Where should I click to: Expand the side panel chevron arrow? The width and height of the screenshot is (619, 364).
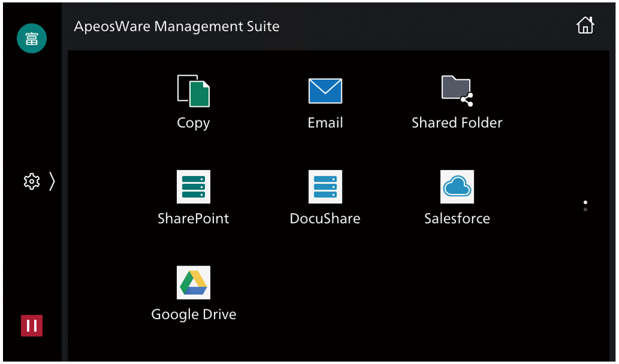pos(52,181)
